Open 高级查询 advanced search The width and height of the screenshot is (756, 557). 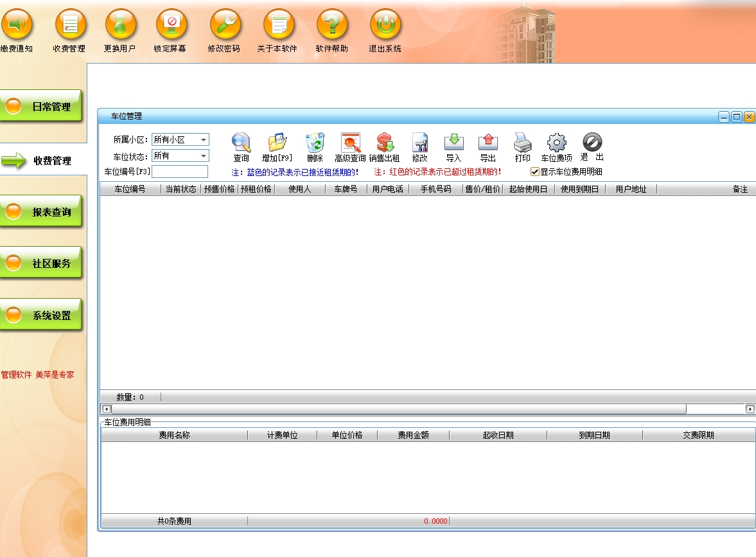350,143
